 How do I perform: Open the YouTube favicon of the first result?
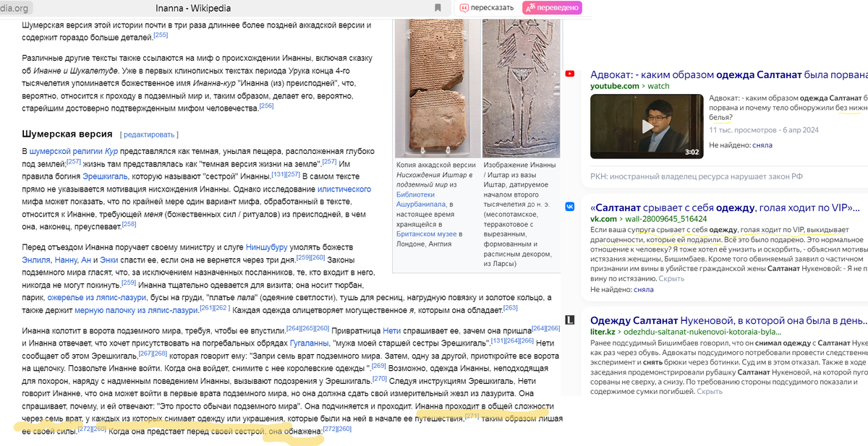pos(570,73)
